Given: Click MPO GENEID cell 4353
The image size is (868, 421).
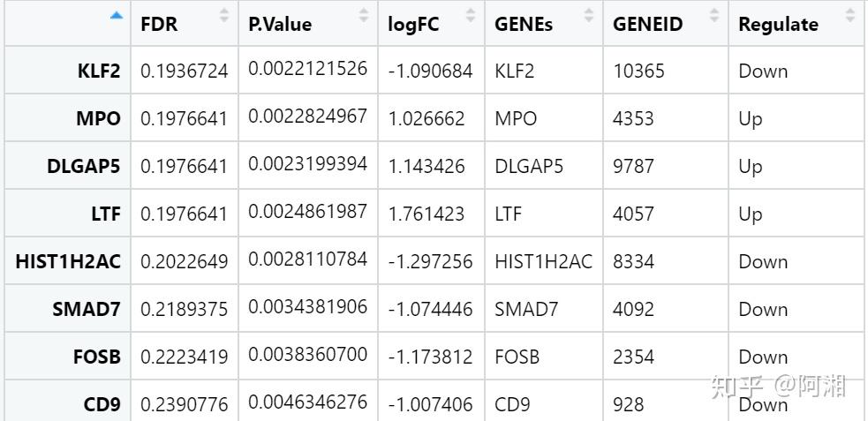Looking at the screenshot, I should [x=634, y=119].
